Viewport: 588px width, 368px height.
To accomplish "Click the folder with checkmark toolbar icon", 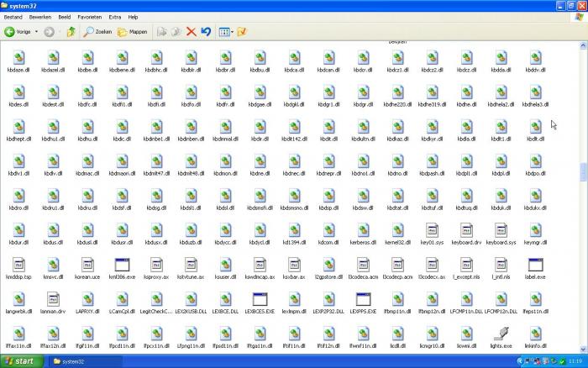I will [242, 32].
